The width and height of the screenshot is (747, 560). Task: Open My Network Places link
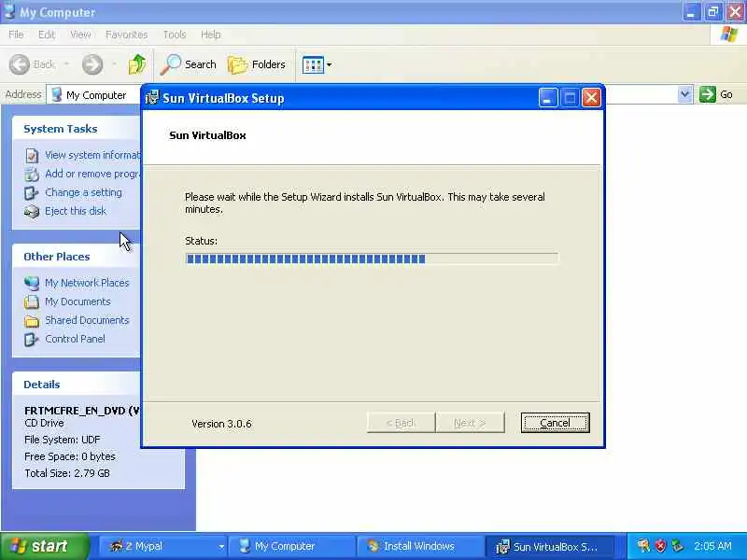click(x=87, y=283)
